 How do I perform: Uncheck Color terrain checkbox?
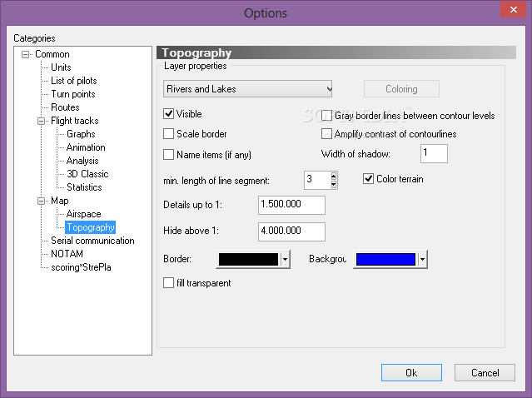[x=369, y=179]
